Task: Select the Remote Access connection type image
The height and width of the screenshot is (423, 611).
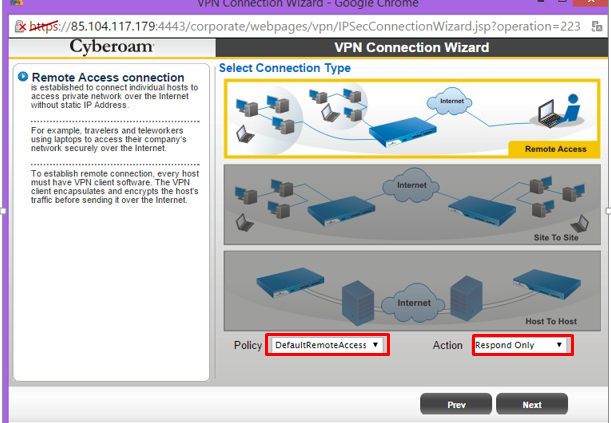Action: point(412,119)
